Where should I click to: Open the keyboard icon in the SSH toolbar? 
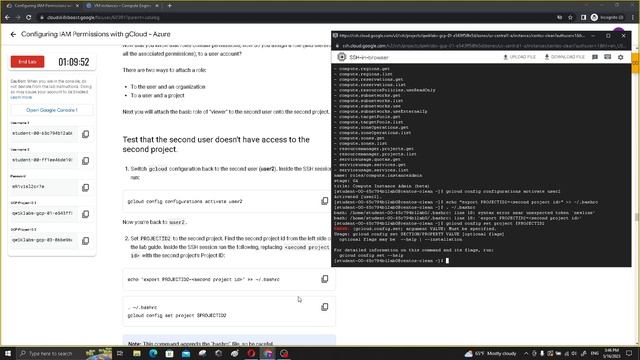pyautogui.click(x=607, y=57)
